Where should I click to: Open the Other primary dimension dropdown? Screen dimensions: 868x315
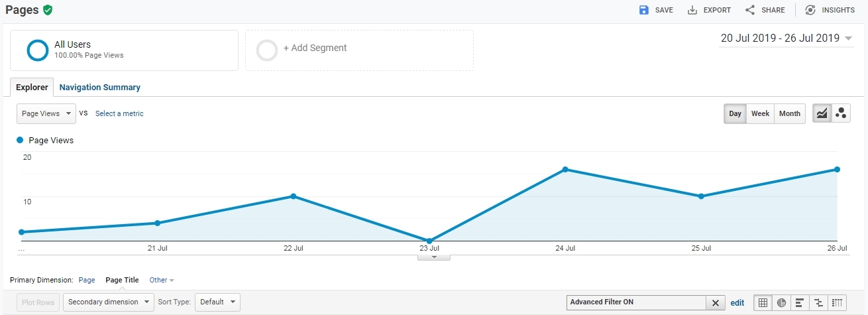coord(162,280)
